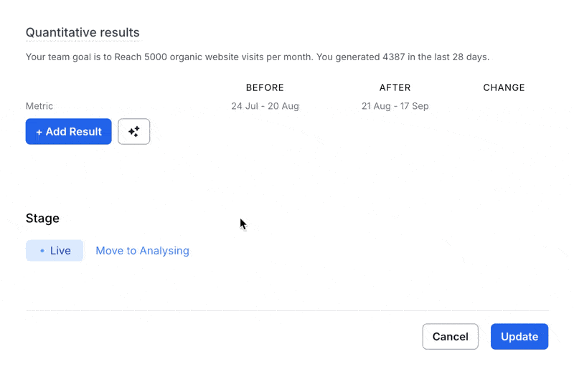Click the divider line above Cancel
The image size is (574, 392).
288,310
